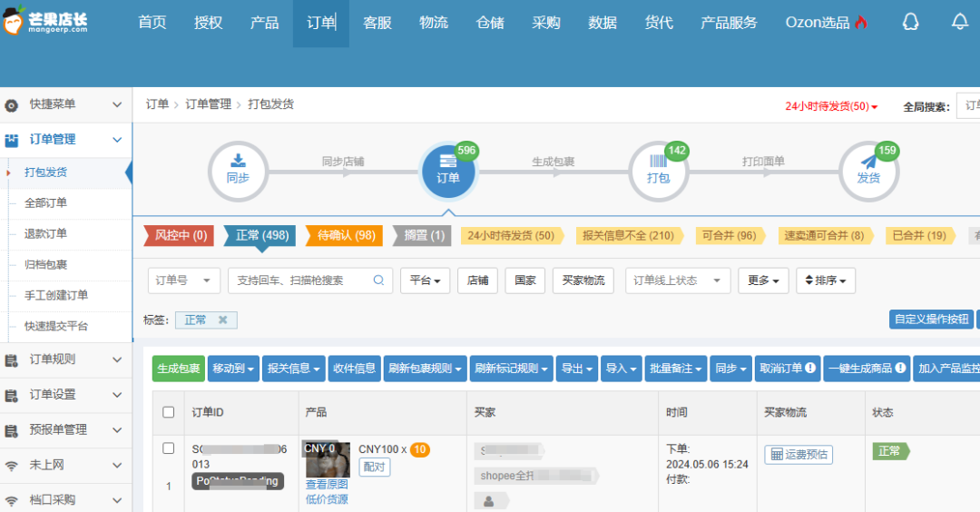Open the 仓储 top menu
Image resolution: width=980 pixels, height=512 pixels.
(489, 23)
